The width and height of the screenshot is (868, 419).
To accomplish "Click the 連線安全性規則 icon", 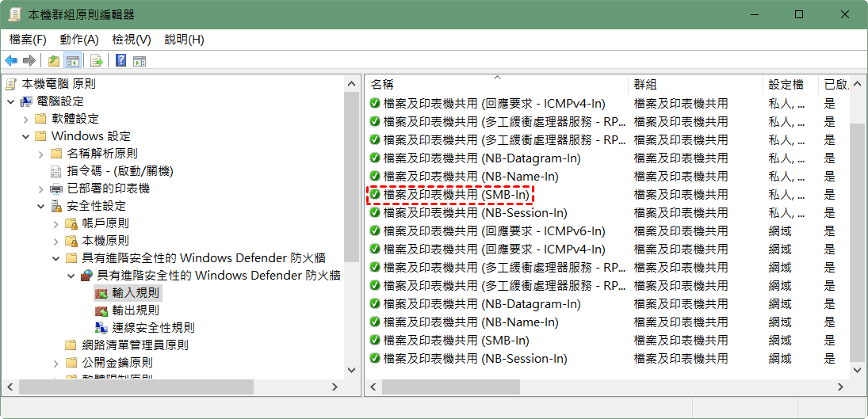I will tap(101, 327).
